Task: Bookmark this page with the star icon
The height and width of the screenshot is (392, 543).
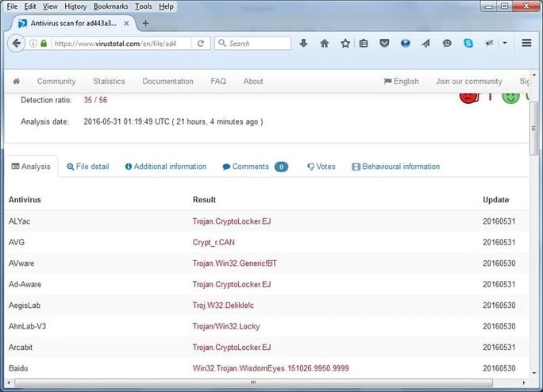Action: [345, 44]
